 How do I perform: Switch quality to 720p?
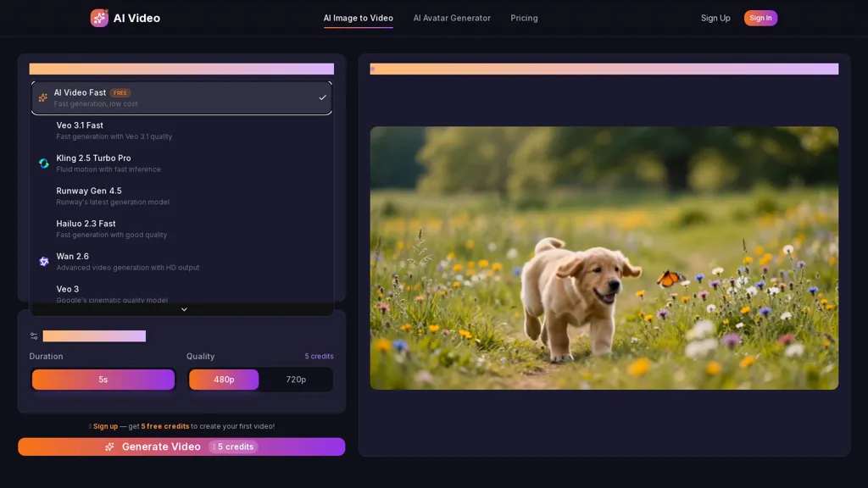coord(296,380)
